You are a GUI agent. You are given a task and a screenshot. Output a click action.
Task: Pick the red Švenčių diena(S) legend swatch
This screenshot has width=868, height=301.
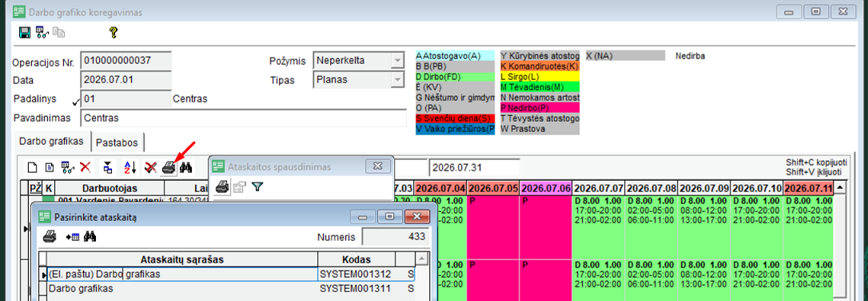454,118
